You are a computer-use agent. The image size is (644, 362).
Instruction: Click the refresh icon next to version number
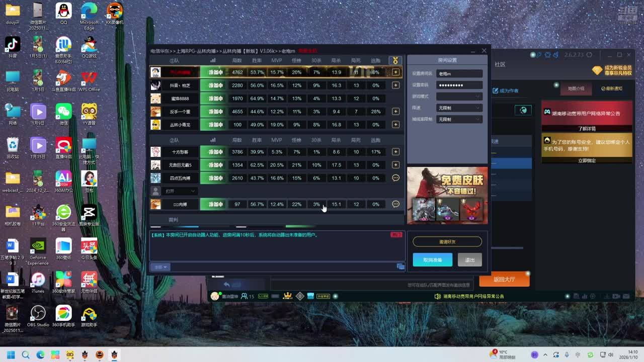(589, 55)
